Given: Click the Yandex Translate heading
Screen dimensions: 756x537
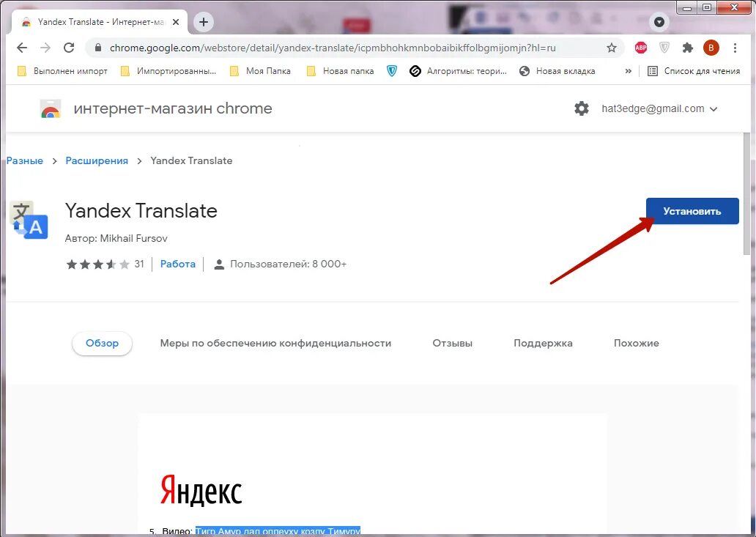Looking at the screenshot, I should 141,211.
